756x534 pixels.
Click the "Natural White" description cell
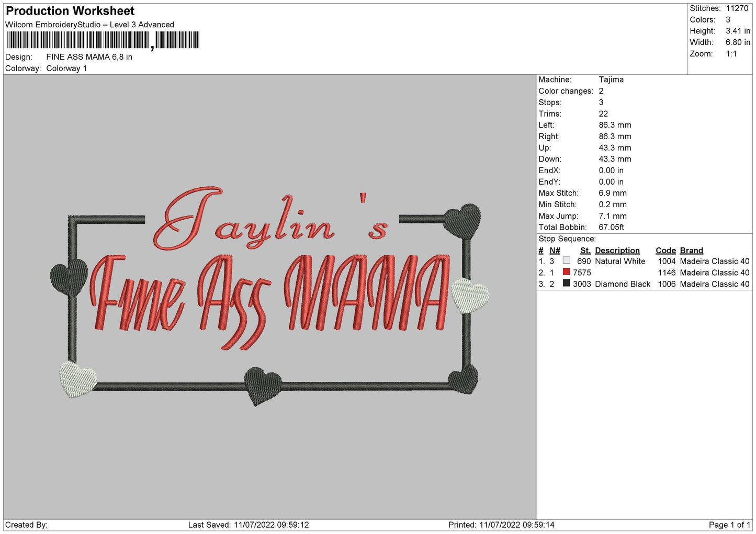click(x=620, y=262)
